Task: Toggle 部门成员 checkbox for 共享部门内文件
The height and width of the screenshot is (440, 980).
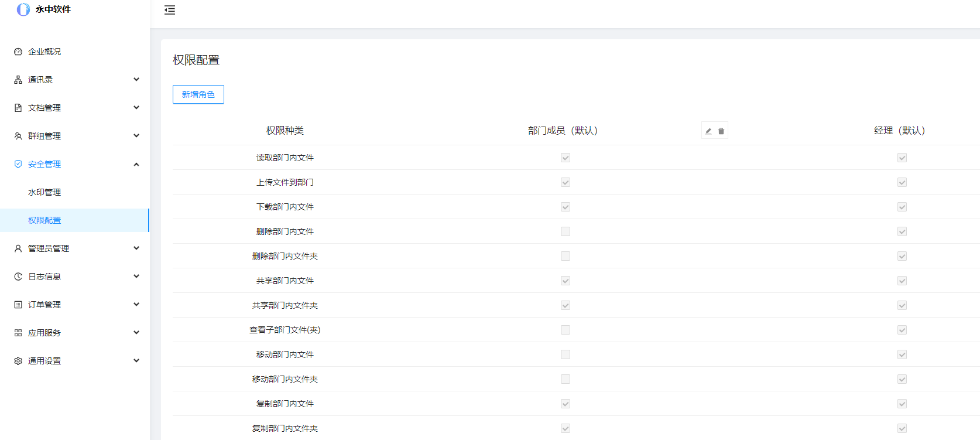Action: (x=566, y=281)
